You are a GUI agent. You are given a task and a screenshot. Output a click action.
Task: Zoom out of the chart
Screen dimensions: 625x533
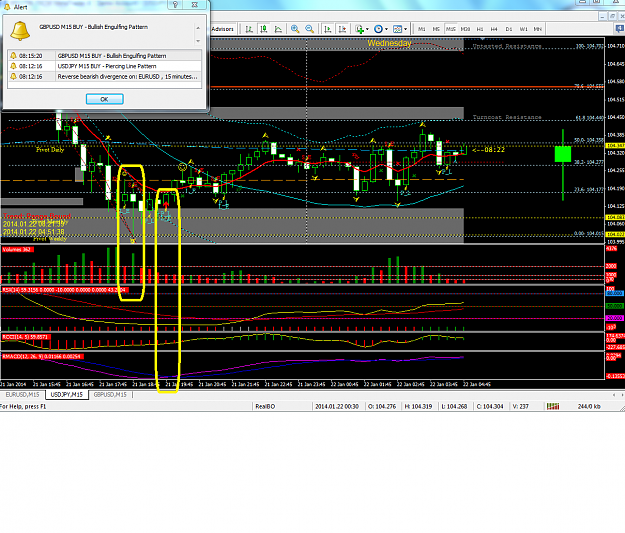[x=309, y=29]
